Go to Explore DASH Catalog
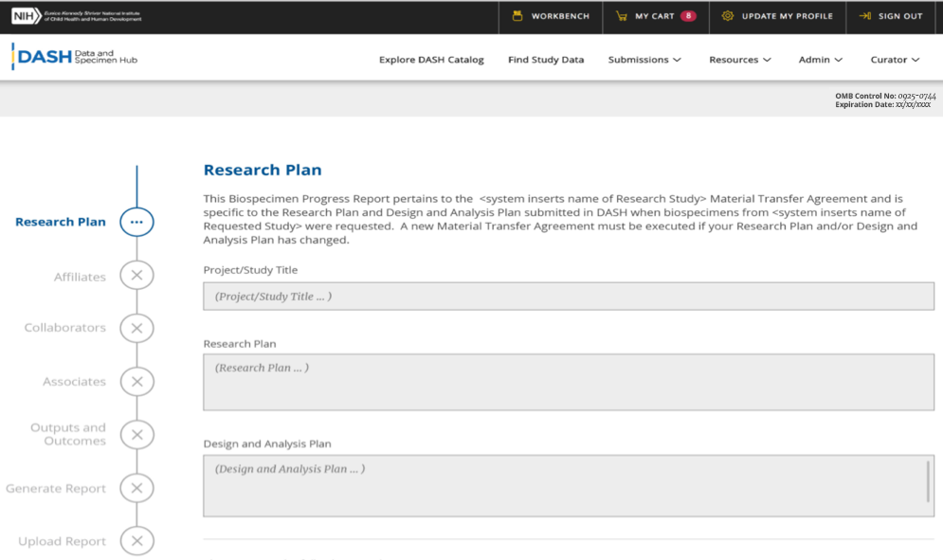This screenshot has height=560, width=943. tap(431, 60)
